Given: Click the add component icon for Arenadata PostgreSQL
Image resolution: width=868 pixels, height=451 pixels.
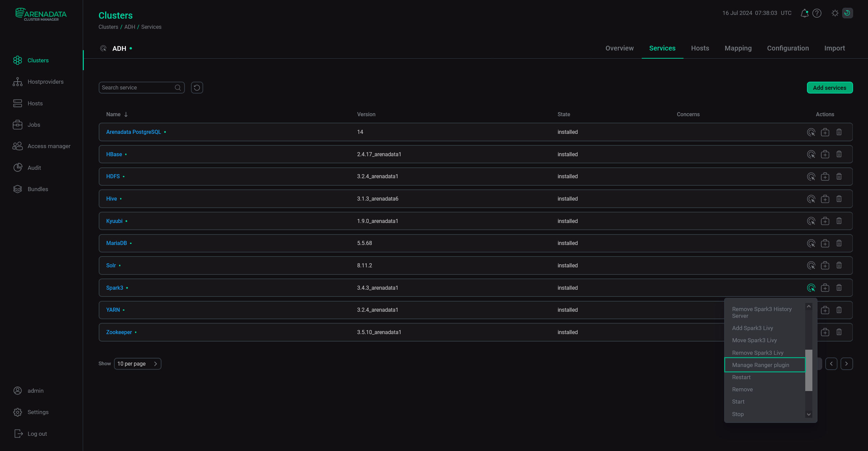Looking at the screenshot, I should pos(825,132).
